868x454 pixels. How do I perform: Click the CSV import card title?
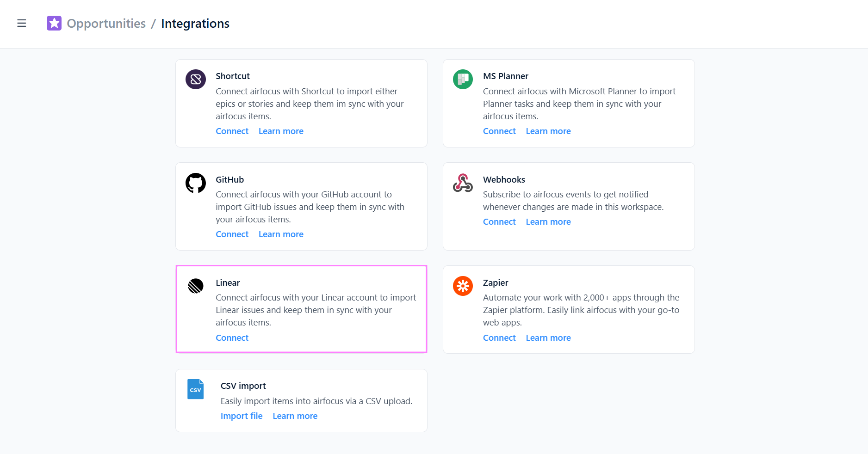(243, 386)
